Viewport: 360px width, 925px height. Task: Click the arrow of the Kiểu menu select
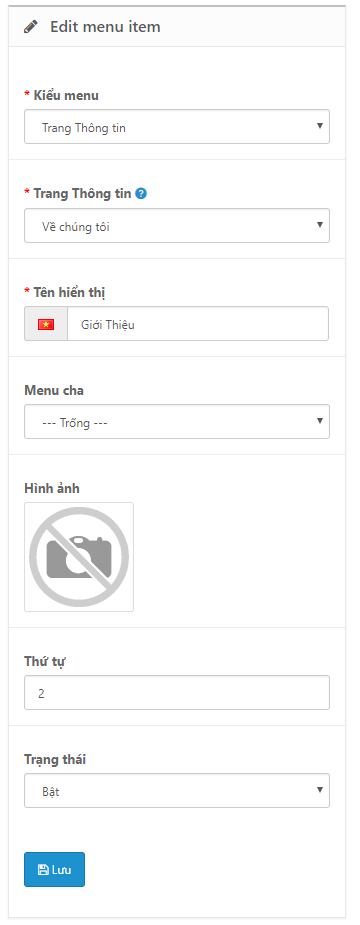pyautogui.click(x=319, y=126)
